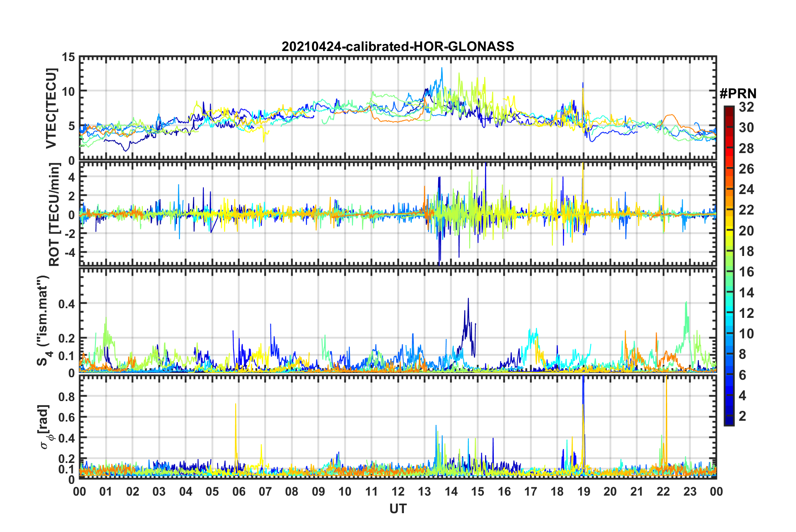Click the S4 panel plot area
The image size is (796, 532).
[x=398, y=320]
